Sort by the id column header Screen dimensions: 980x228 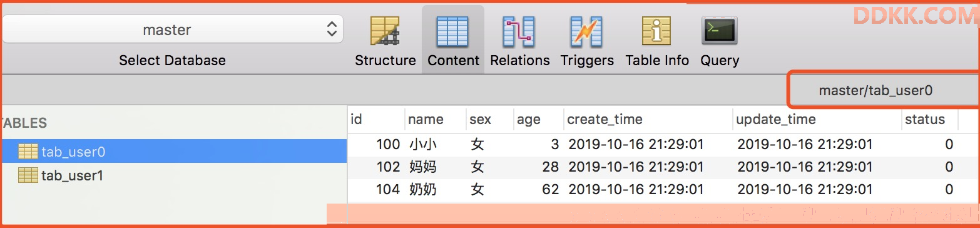point(376,119)
